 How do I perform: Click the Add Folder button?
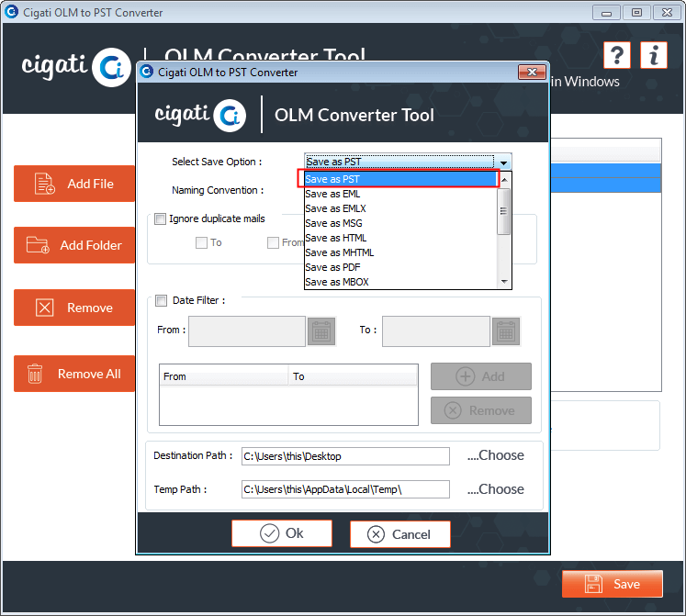pos(74,245)
